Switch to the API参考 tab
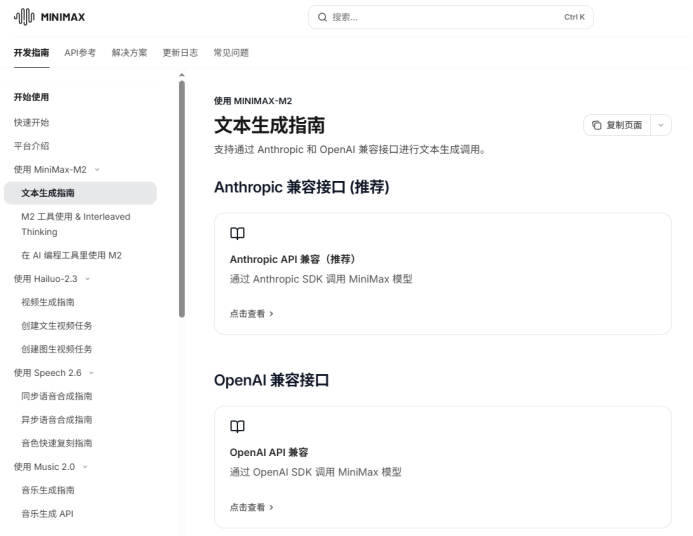The image size is (693, 536). click(x=80, y=52)
